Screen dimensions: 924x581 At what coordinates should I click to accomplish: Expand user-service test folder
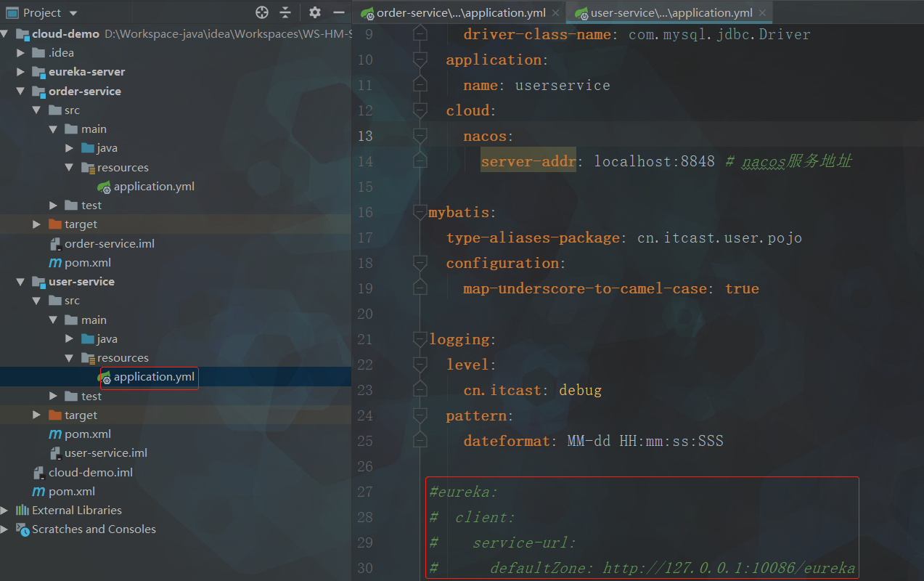pos(53,397)
